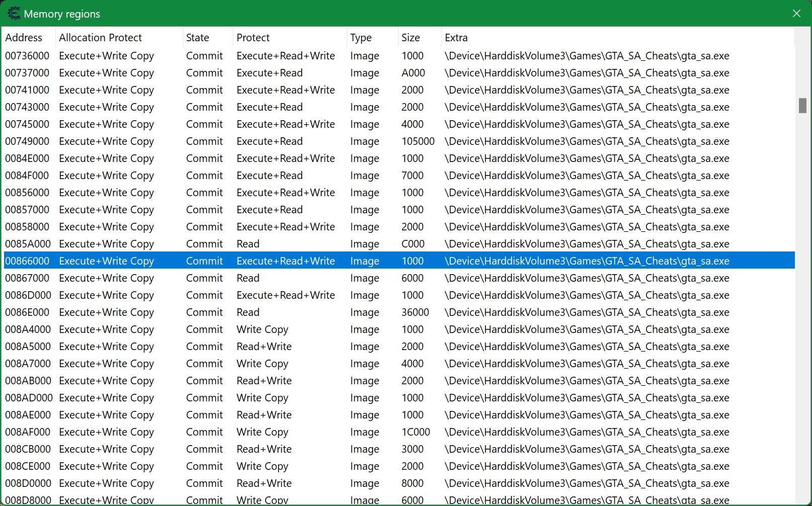Select the row with address 00745000
The height and width of the screenshot is (506, 812).
click(399, 124)
